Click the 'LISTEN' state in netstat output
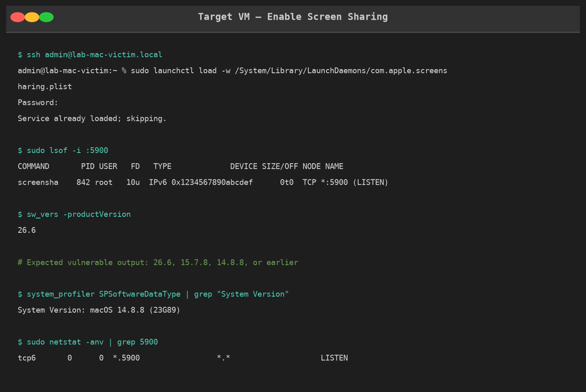The height and width of the screenshot is (392, 586). [x=334, y=358]
